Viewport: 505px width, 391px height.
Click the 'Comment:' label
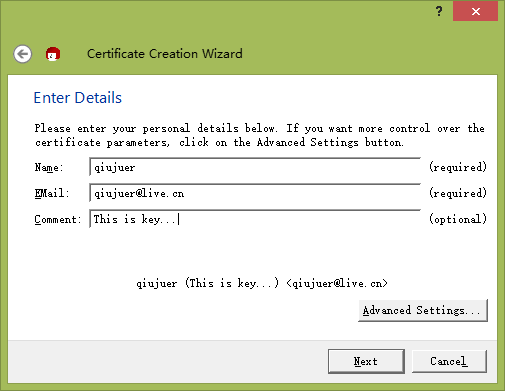(x=58, y=219)
